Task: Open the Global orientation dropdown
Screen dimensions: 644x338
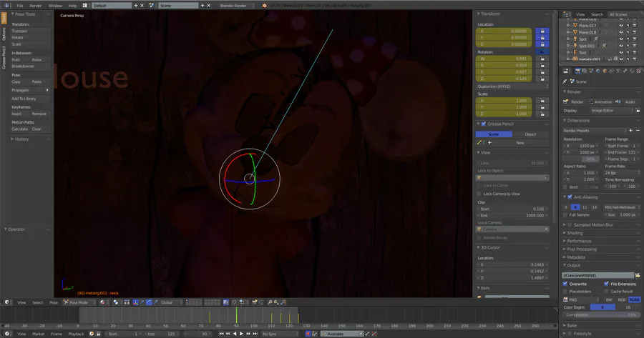Action: pyautogui.click(x=170, y=302)
